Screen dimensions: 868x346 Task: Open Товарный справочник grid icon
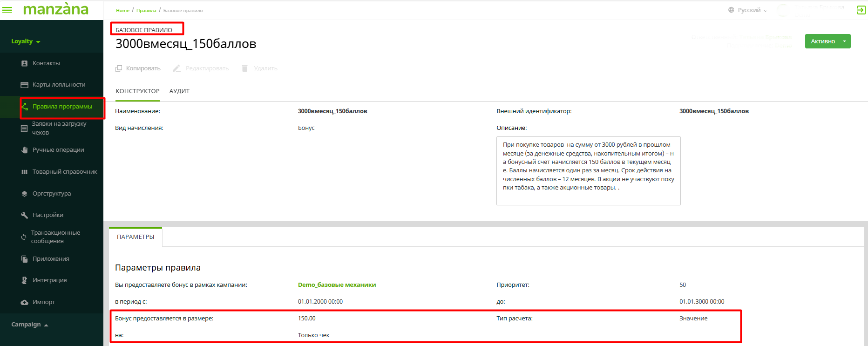point(25,172)
